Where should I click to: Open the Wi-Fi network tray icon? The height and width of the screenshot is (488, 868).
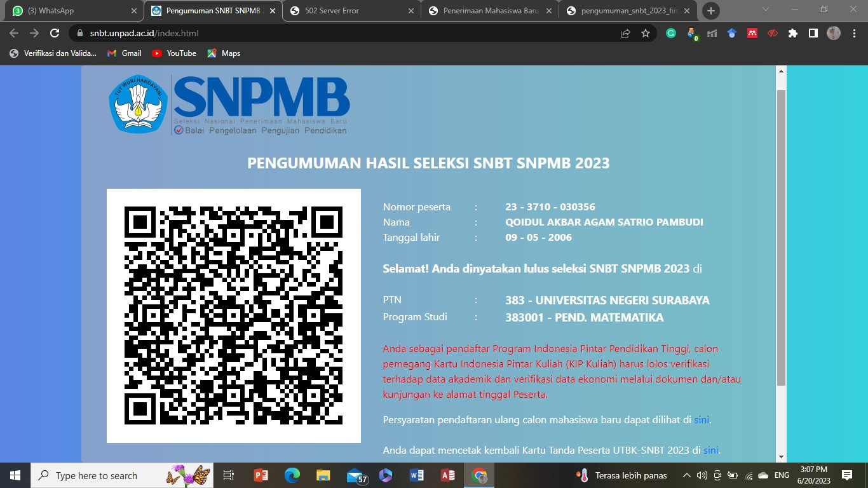pos(749,475)
